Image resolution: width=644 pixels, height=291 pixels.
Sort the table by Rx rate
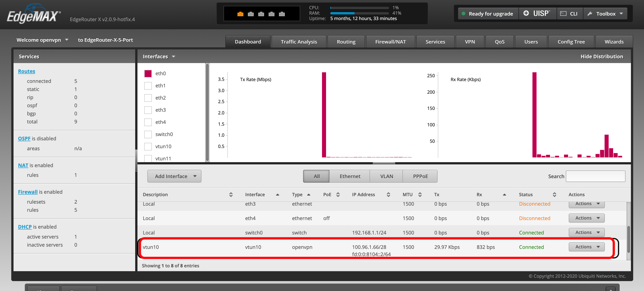tap(504, 194)
